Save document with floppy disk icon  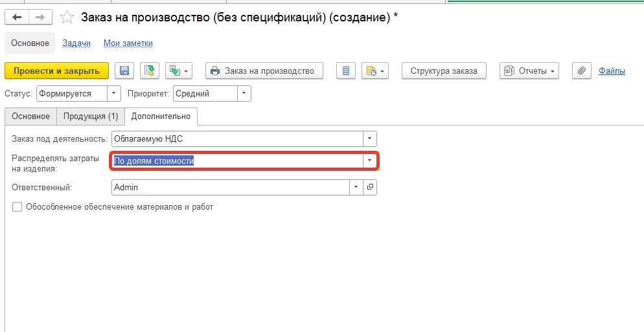coord(124,71)
